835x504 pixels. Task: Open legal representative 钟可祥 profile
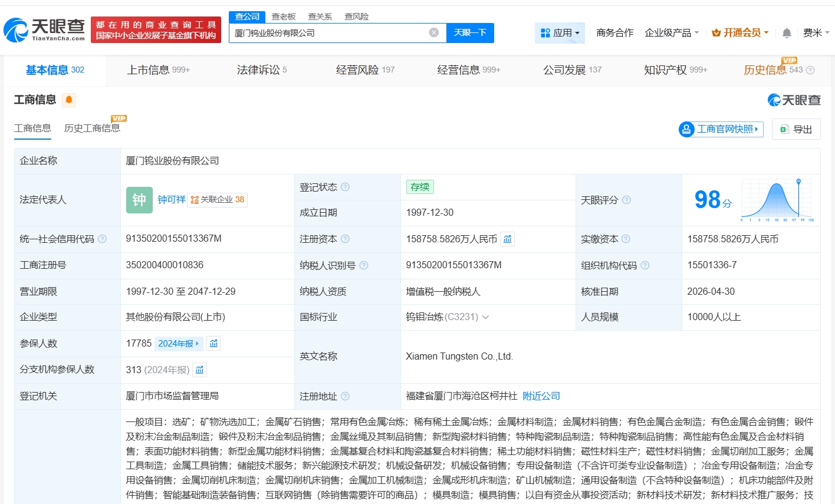pos(172,200)
